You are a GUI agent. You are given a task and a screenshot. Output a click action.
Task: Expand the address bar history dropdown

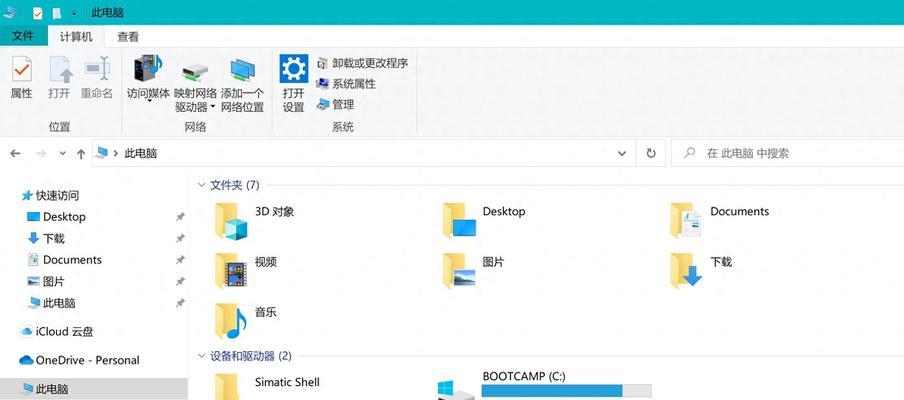point(622,153)
